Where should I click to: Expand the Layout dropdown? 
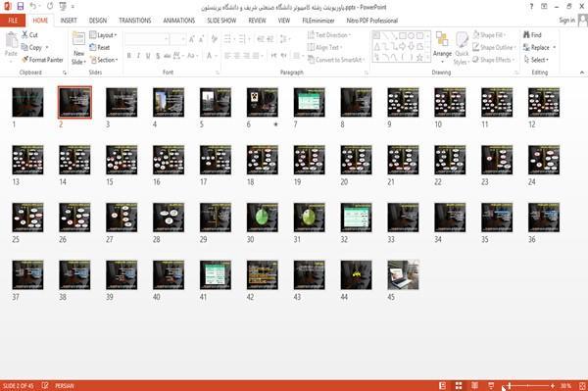click(103, 35)
